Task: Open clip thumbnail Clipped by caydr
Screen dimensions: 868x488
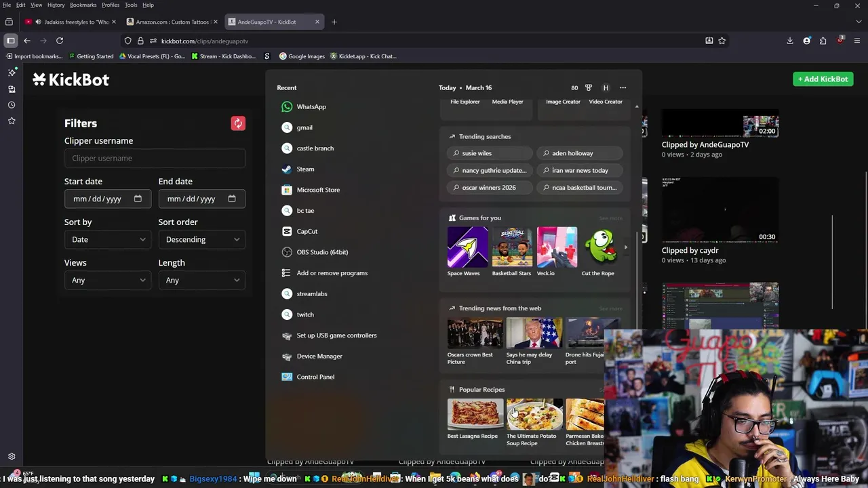Action: click(x=720, y=210)
